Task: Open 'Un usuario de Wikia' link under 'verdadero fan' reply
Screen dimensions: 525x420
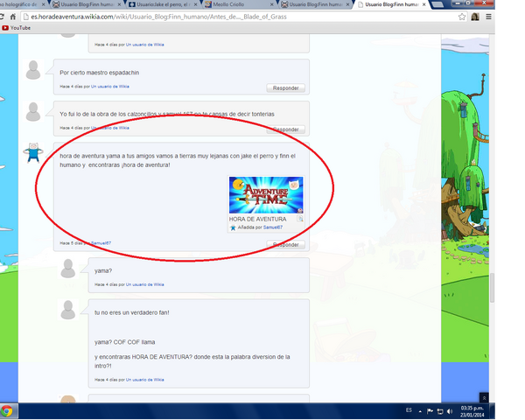Action: tap(145, 380)
